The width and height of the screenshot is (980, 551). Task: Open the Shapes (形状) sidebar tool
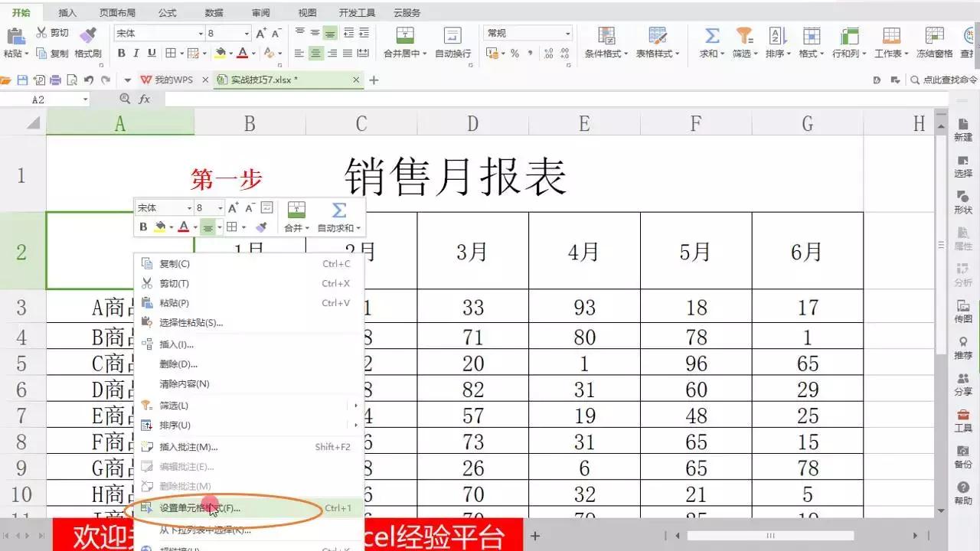point(962,201)
